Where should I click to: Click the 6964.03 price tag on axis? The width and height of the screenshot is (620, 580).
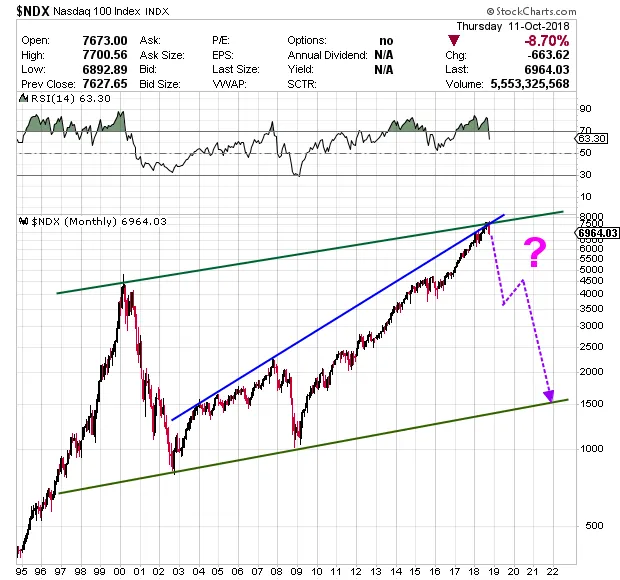click(x=597, y=233)
